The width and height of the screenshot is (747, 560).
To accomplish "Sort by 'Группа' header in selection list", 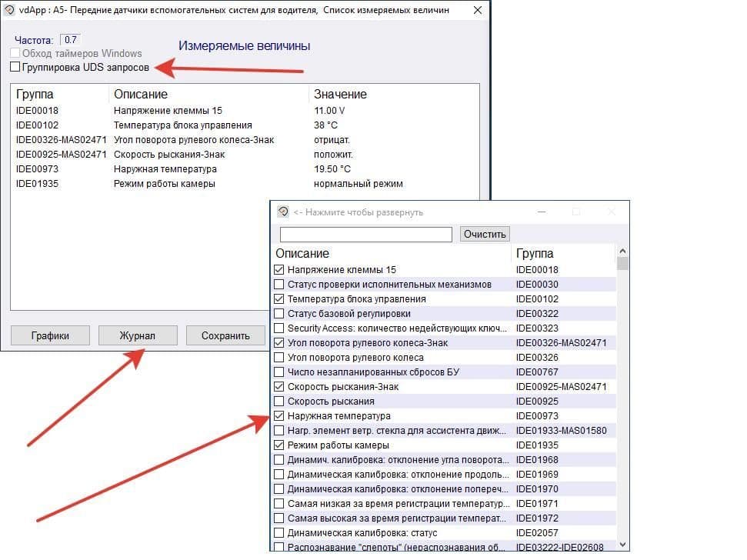I will (x=535, y=253).
